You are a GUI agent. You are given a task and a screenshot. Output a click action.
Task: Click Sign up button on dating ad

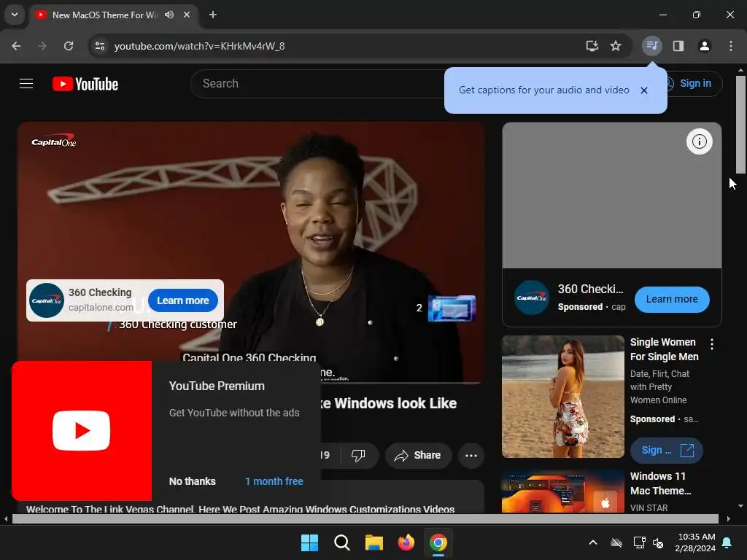(x=667, y=451)
